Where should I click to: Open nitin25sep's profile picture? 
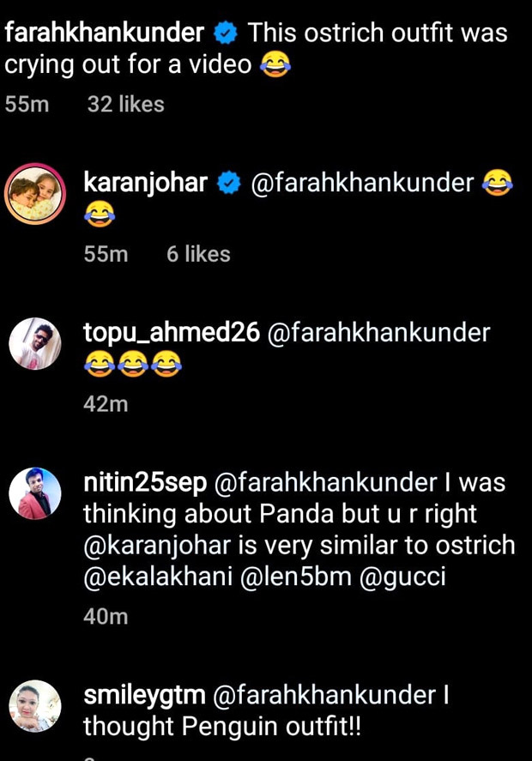coord(35,493)
